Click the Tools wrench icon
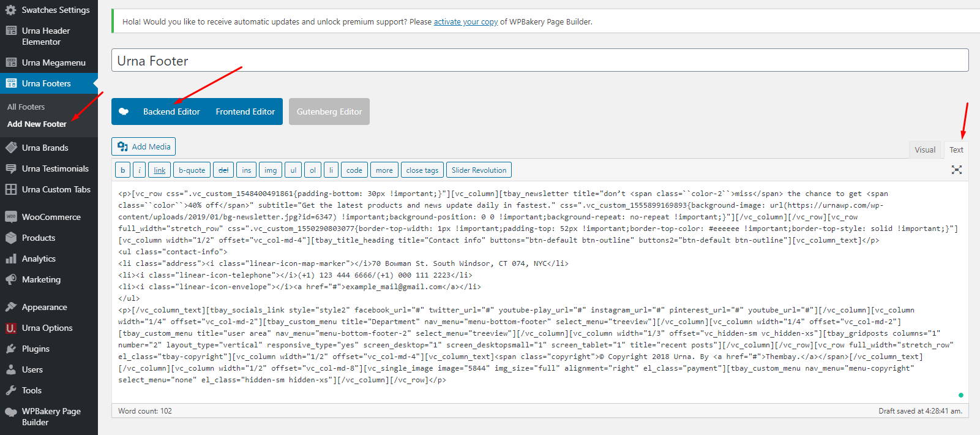Screen dimensions: 980x435 [x=11, y=390]
